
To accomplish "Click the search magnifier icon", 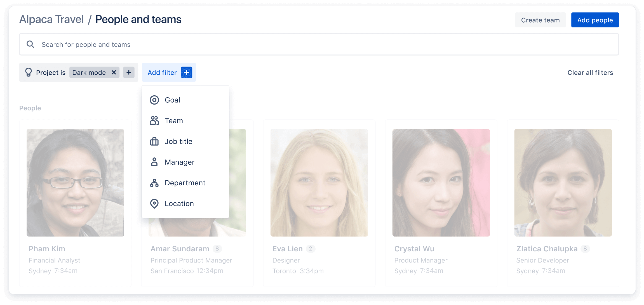I will coord(31,44).
